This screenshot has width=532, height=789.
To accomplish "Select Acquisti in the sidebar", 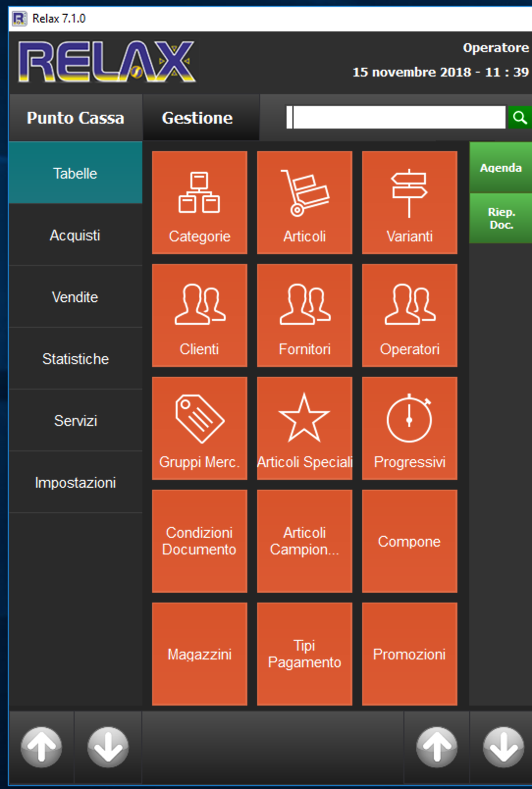I will 76,235.
